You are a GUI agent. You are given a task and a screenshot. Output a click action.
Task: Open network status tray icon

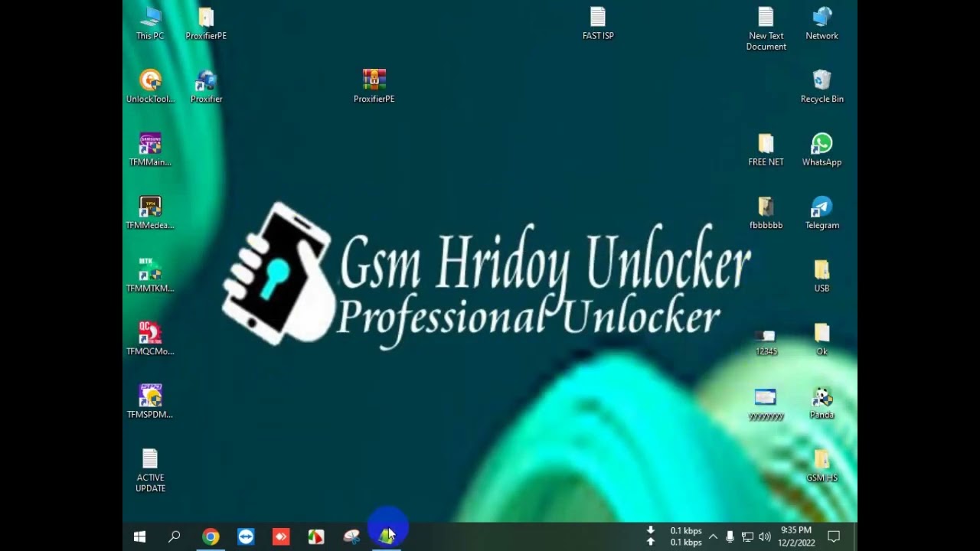[747, 536]
